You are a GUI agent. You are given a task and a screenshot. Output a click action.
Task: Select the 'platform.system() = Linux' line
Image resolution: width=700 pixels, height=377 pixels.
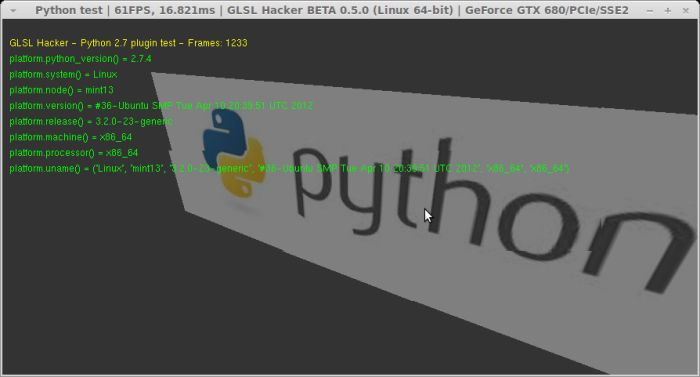(63, 74)
